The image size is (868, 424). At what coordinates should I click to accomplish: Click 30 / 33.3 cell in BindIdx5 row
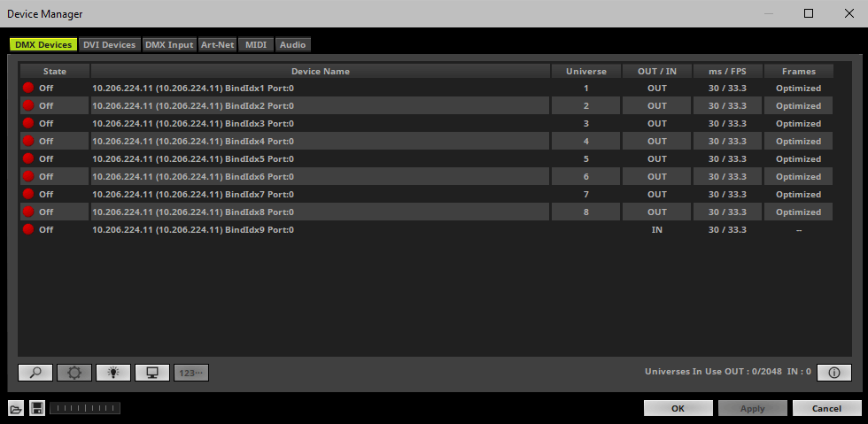(x=727, y=158)
